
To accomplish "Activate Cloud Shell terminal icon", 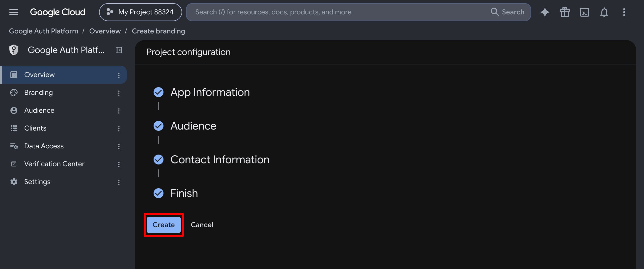I will [584, 12].
